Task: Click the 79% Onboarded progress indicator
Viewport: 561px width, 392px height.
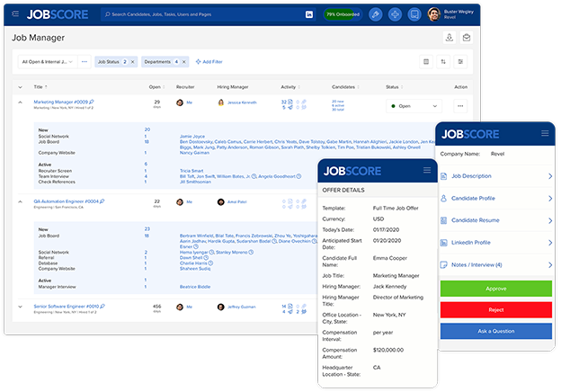Action: pyautogui.click(x=343, y=14)
